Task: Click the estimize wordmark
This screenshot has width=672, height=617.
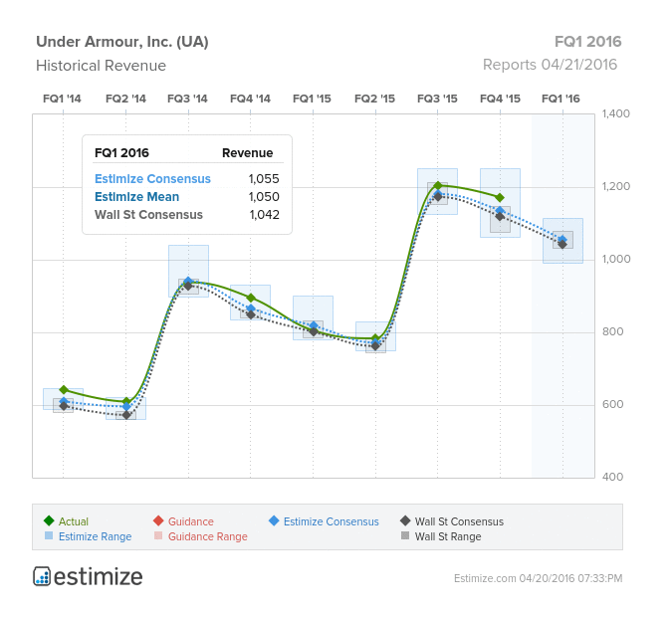Action: pyautogui.click(x=99, y=577)
